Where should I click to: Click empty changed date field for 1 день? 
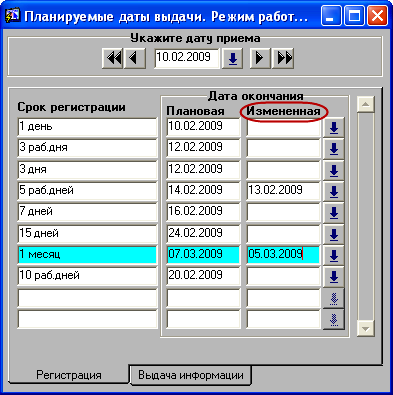coord(283,127)
